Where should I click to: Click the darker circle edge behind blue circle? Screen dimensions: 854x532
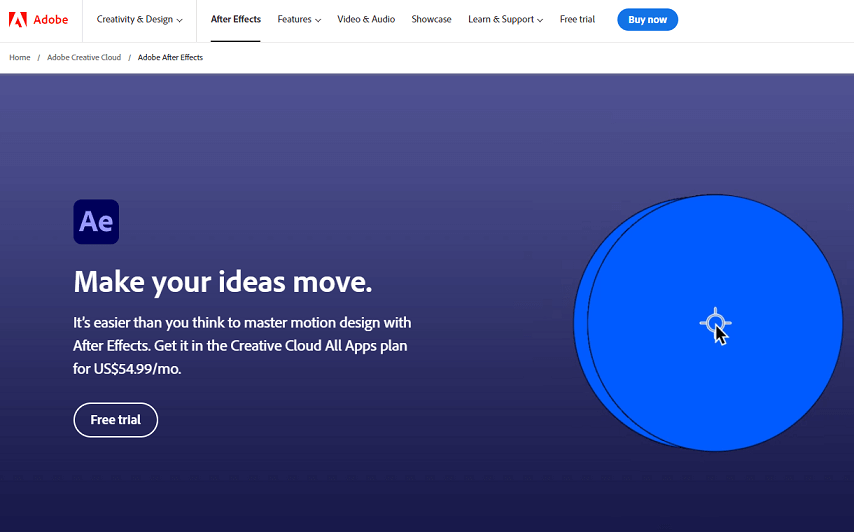[580, 322]
